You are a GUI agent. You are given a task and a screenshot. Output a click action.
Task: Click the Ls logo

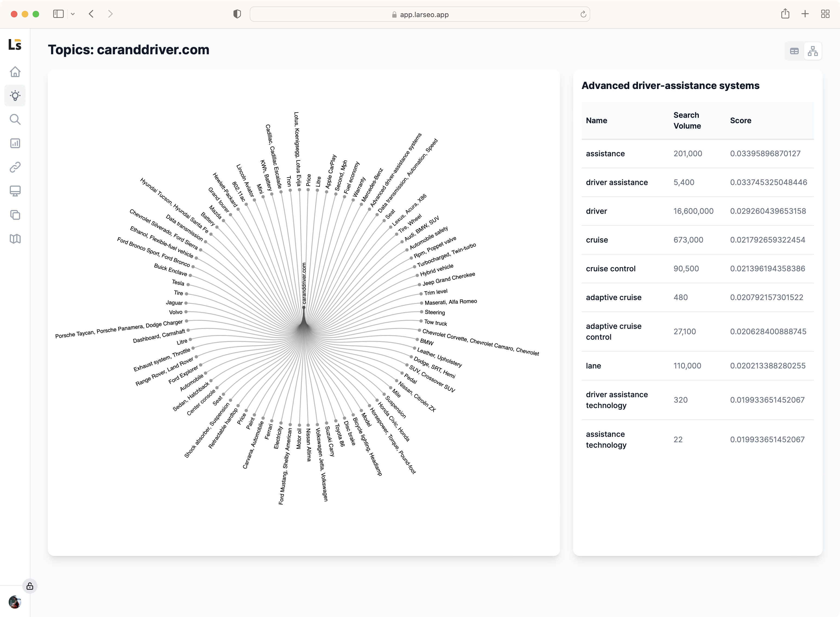tap(15, 44)
